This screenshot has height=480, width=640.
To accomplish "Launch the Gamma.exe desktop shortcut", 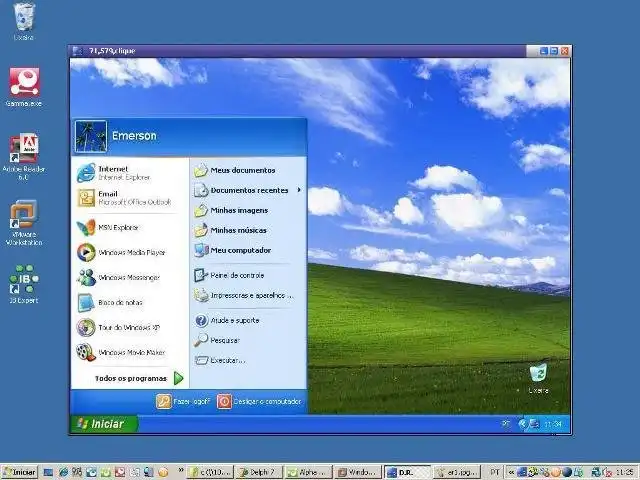I will 24,87.
